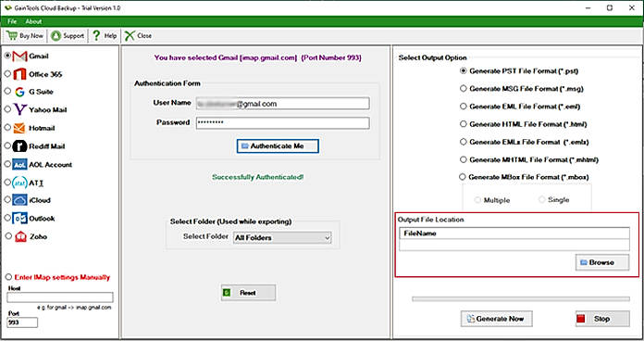Screen dimensions: 644x341
Task: Open Support via its green icon
Action: [56, 36]
